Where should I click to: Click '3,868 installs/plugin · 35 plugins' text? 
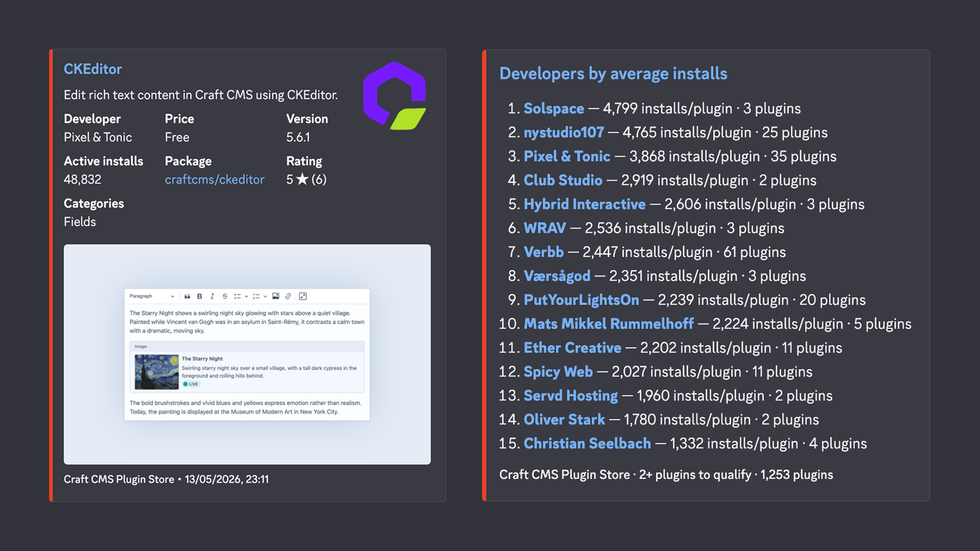(x=733, y=156)
